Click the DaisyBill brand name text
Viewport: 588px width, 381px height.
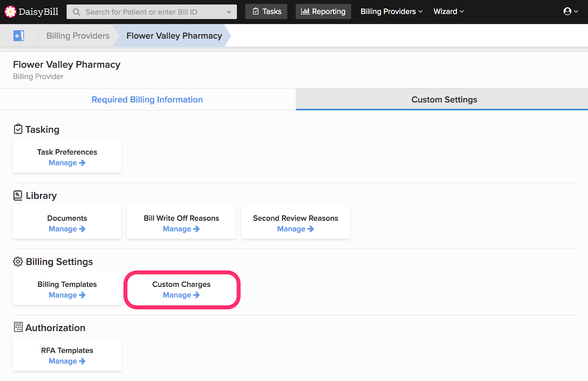(39, 12)
